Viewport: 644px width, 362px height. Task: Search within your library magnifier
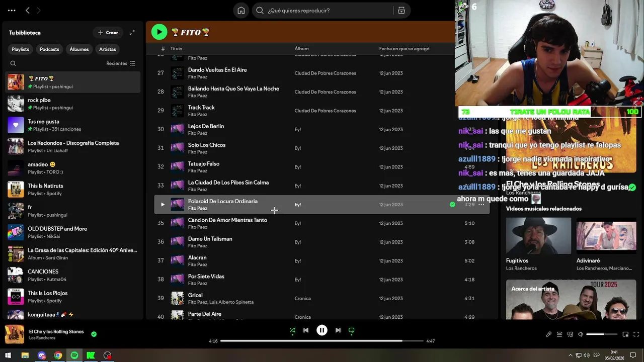click(13, 63)
